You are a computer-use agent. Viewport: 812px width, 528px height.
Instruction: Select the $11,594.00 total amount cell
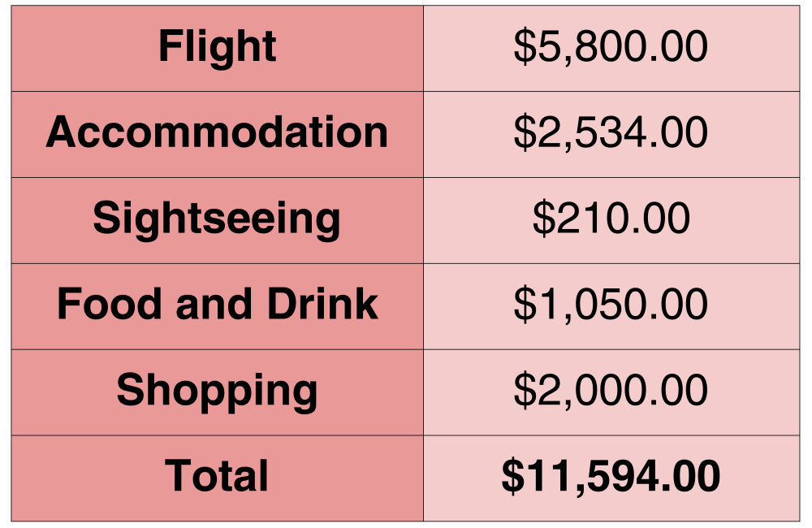611,478
